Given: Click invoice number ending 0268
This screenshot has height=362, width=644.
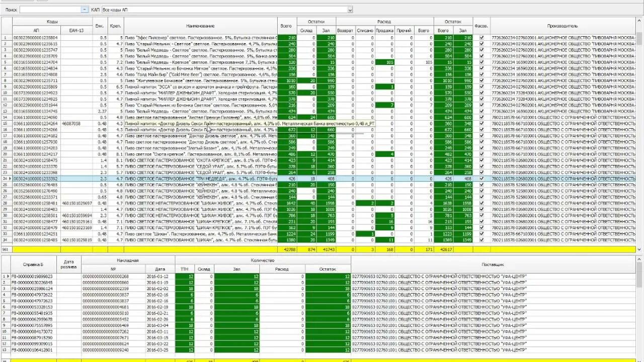Looking at the screenshot, I should pyautogui.click(x=114, y=277).
